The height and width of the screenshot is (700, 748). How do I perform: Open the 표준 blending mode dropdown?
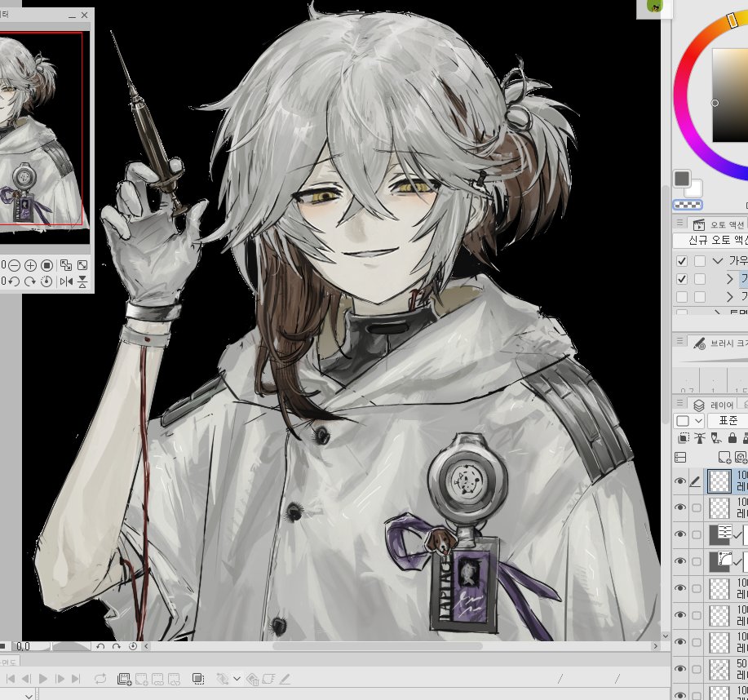tap(728, 420)
